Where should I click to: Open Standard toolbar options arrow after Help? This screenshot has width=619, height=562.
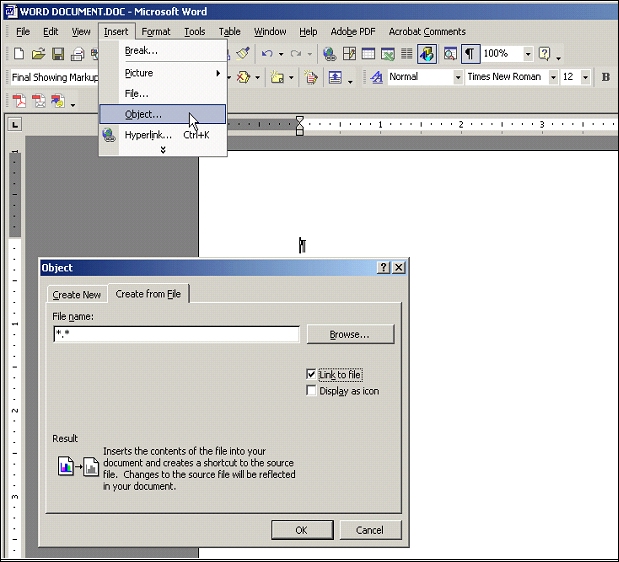click(x=558, y=58)
